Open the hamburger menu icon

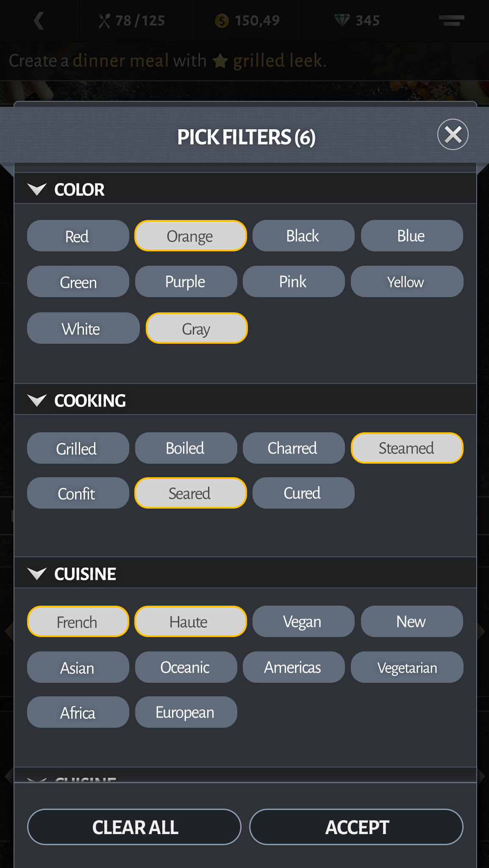(451, 20)
